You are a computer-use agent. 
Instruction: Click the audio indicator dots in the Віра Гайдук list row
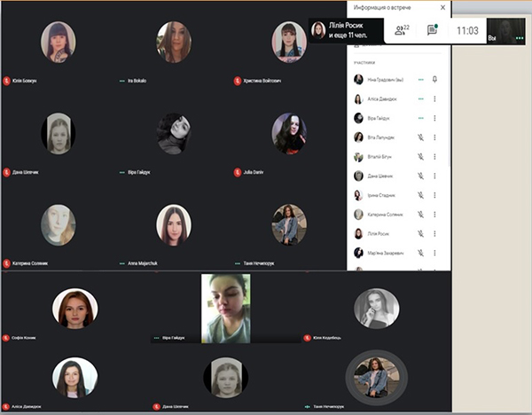(420, 119)
